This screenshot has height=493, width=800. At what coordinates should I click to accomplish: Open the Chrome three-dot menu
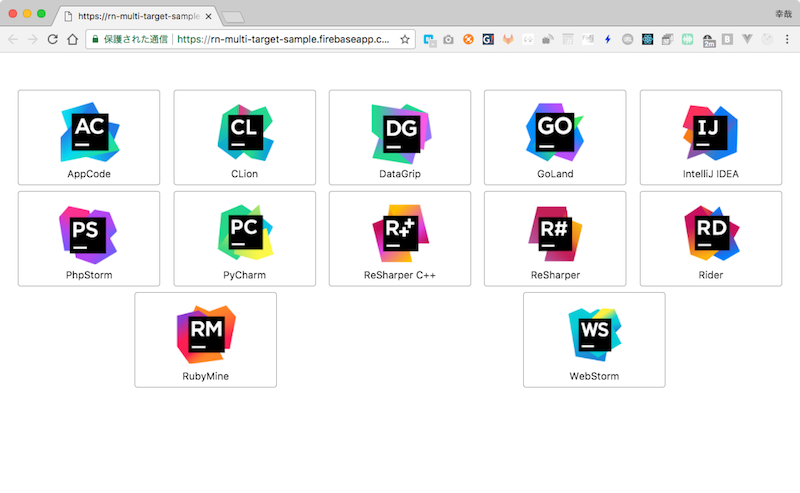787,39
